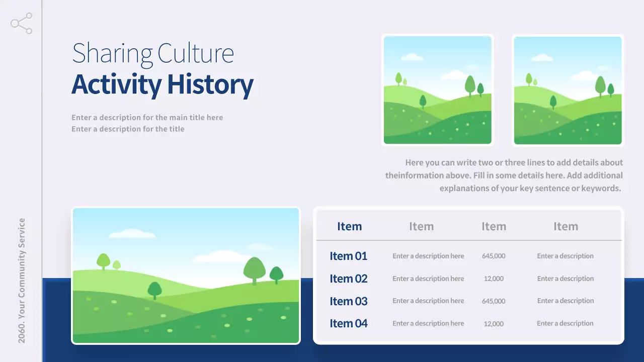Click the 12,000 value in the Item 04 row

(x=493, y=324)
